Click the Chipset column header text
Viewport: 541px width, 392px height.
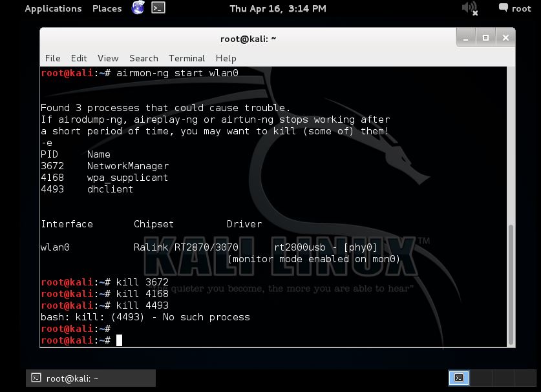[154, 224]
